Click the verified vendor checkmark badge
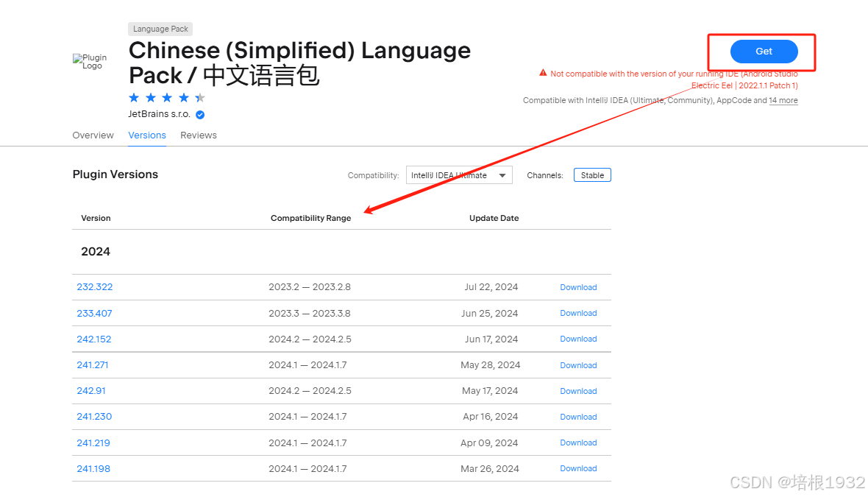This screenshot has height=497, width=868. 200,115
